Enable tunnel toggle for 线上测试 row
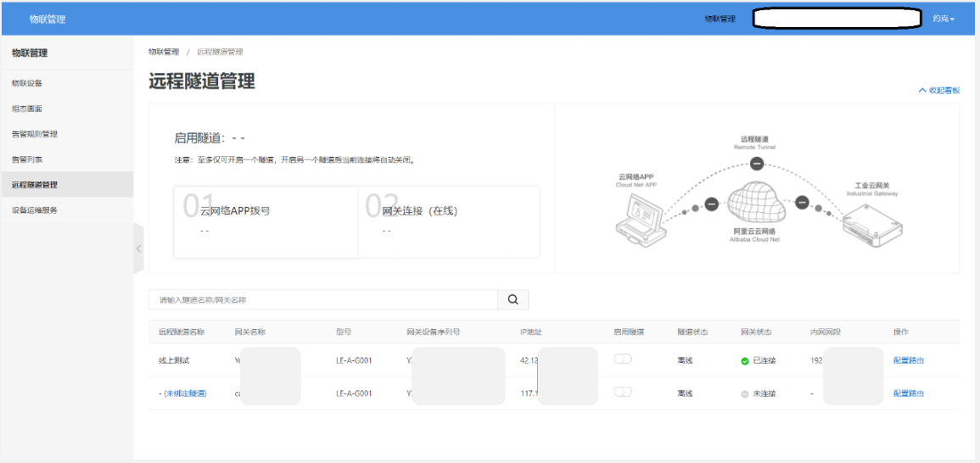 click(x=624, y=360)
